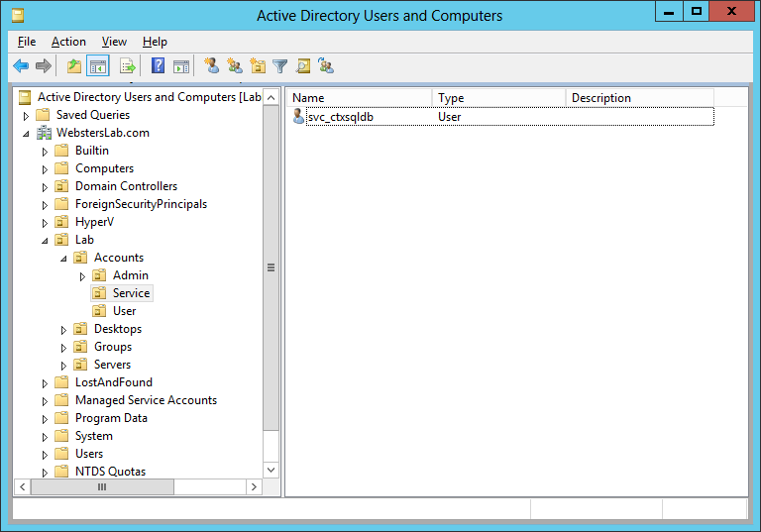Click the up one level folder icon

pyautogui.click(x=74, y=66)
